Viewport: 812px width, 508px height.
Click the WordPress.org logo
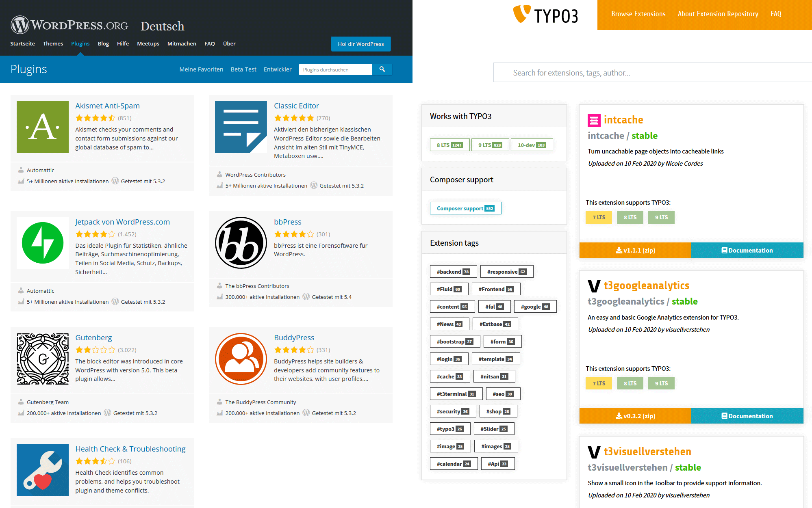[x=69, y=24]
